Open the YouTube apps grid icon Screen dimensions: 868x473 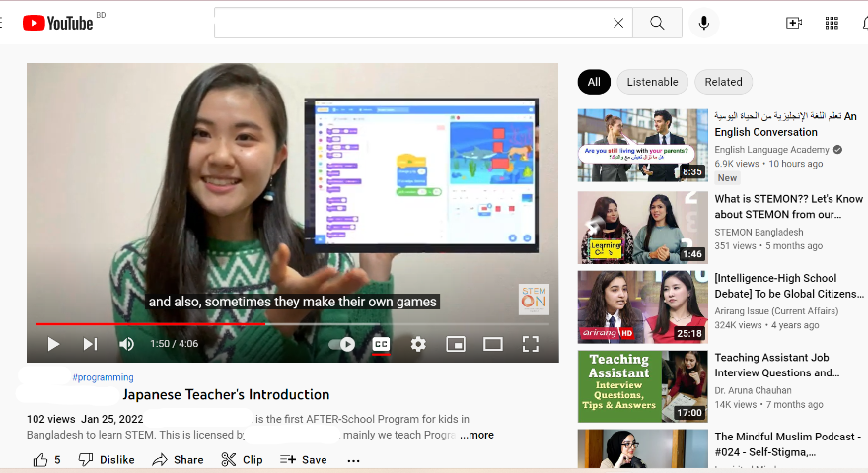coord(832,23)
